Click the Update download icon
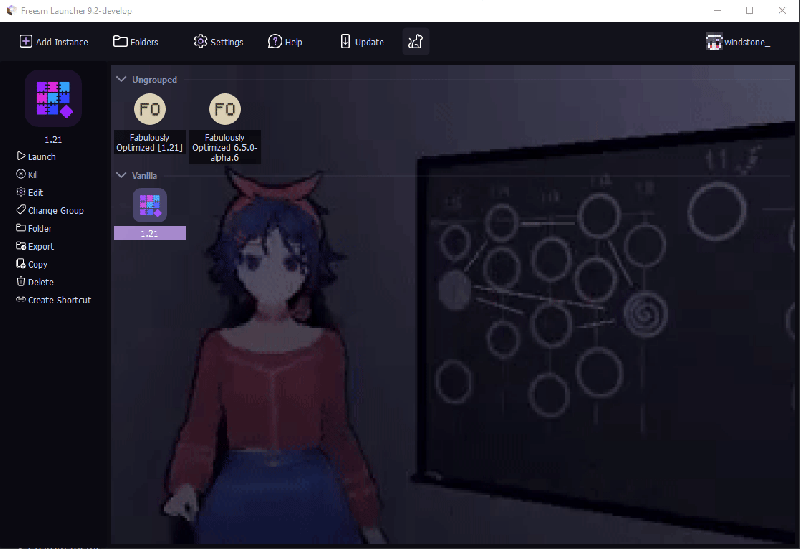This screenshot has width=800, height=549. [345, 41]
